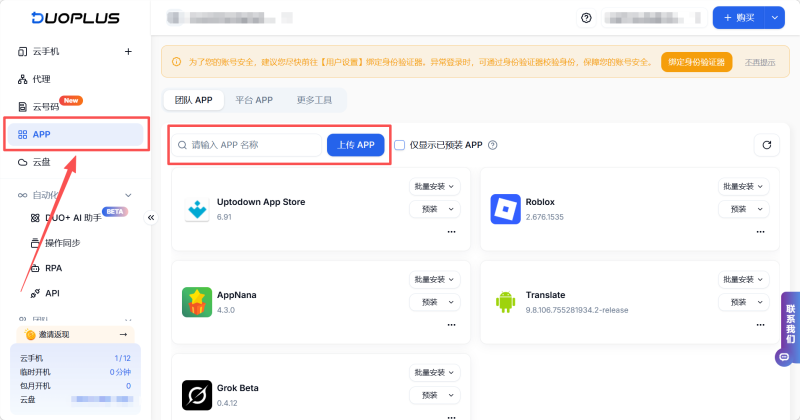Image resolution: width=800 pixels, height=420 pixels.
Task: Open the help question mark icon in header
Action: point(586,18)
